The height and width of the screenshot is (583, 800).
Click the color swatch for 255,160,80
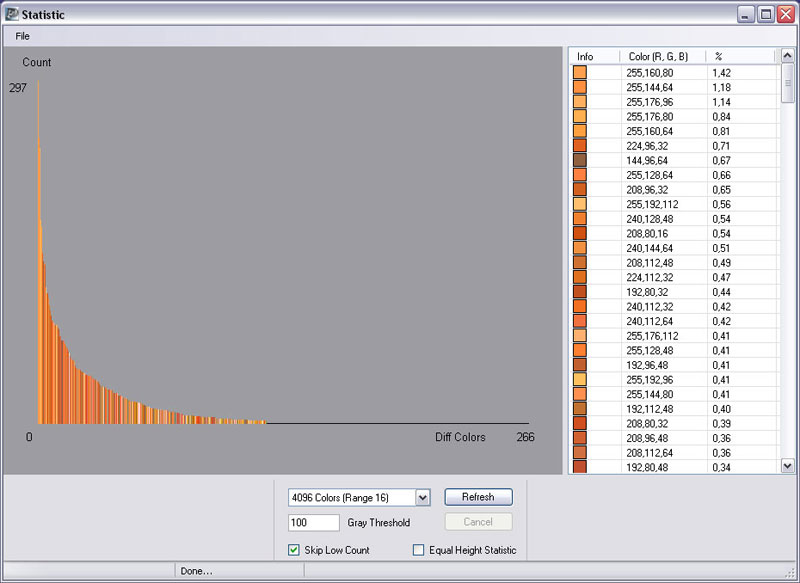[580, 72]
